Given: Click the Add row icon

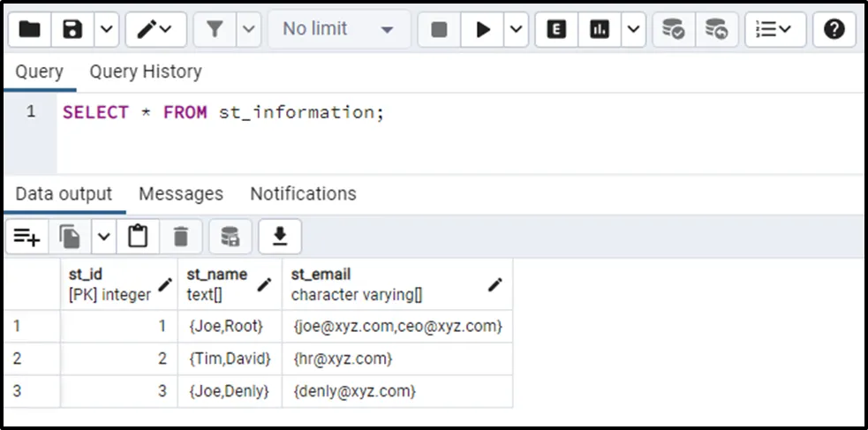Looking at the screenshot, I should (27, 237).
